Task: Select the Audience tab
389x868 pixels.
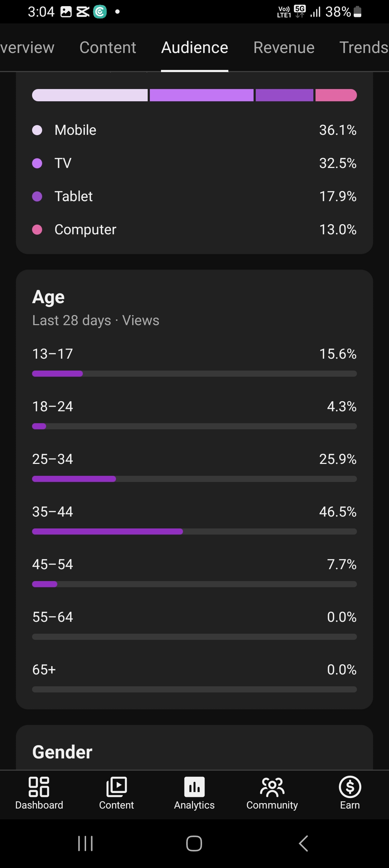Action: [194, 48]
